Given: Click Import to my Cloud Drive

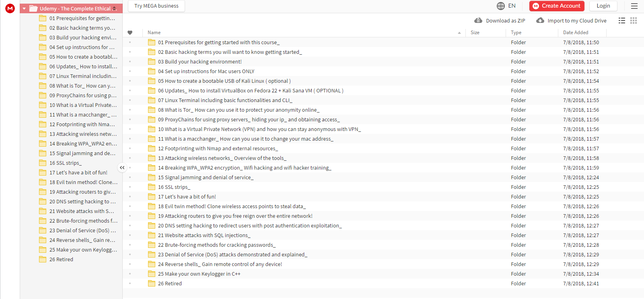Looking at the screenshot, I should (577, 21).
